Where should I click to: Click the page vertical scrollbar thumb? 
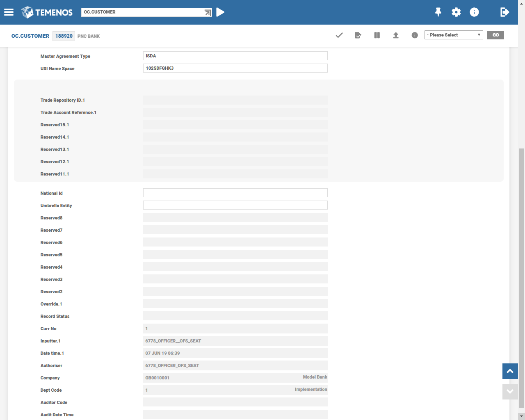[521, 278]
